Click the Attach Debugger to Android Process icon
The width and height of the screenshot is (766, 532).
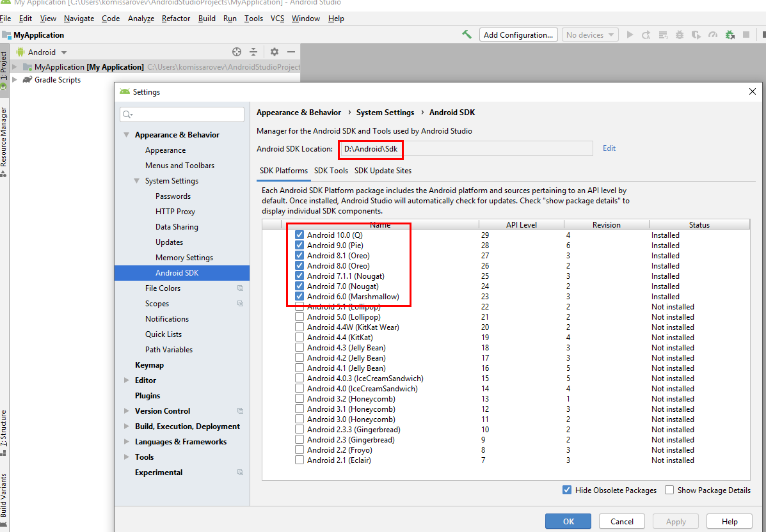click(730, 35)
